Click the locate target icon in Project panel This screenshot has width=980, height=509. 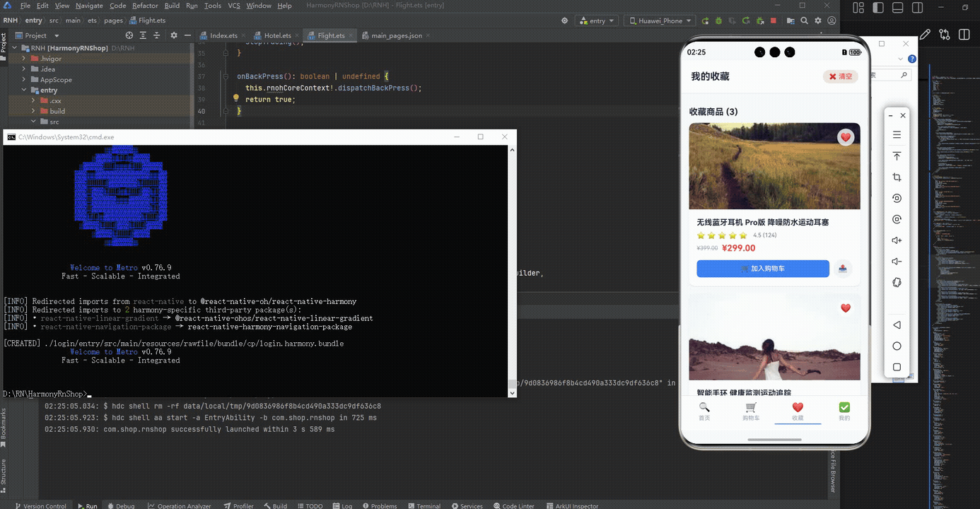pyautogui.click(x=129, y=35)
